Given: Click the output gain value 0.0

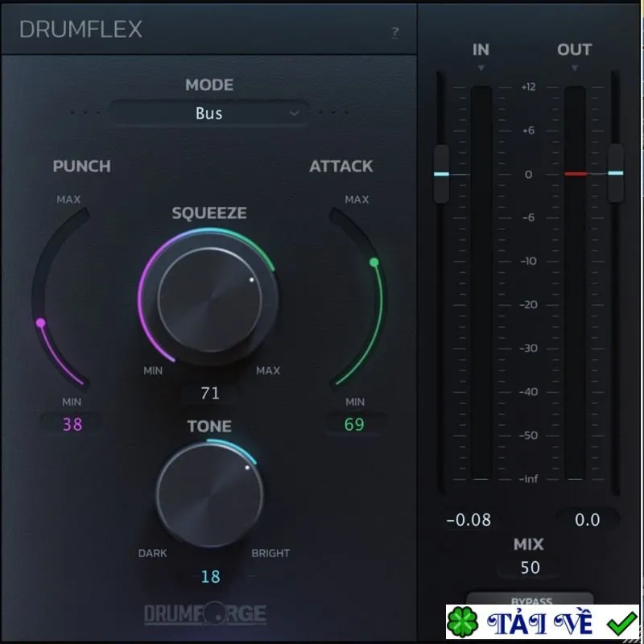Looking at the screenshot, I should pyautogui.click(x=588, y=520).
